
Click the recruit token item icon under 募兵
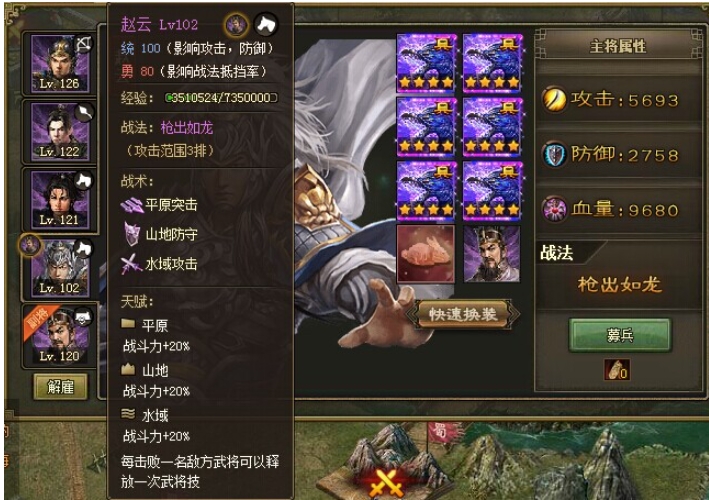(x=618, y=370)
